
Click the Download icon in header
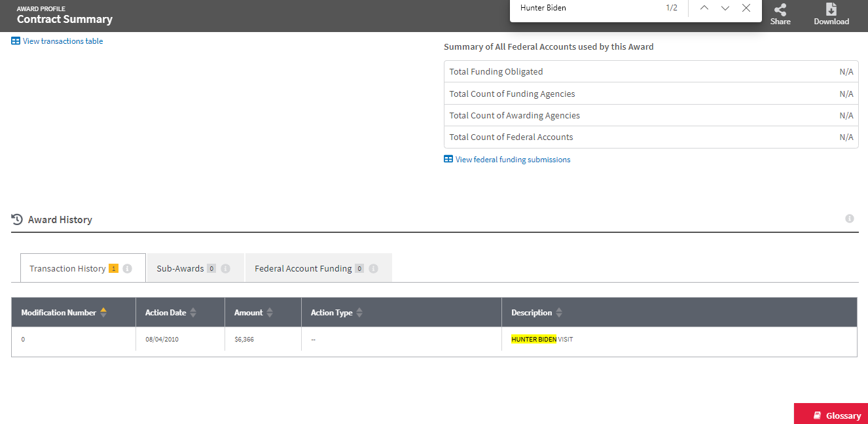coord(831,9)
